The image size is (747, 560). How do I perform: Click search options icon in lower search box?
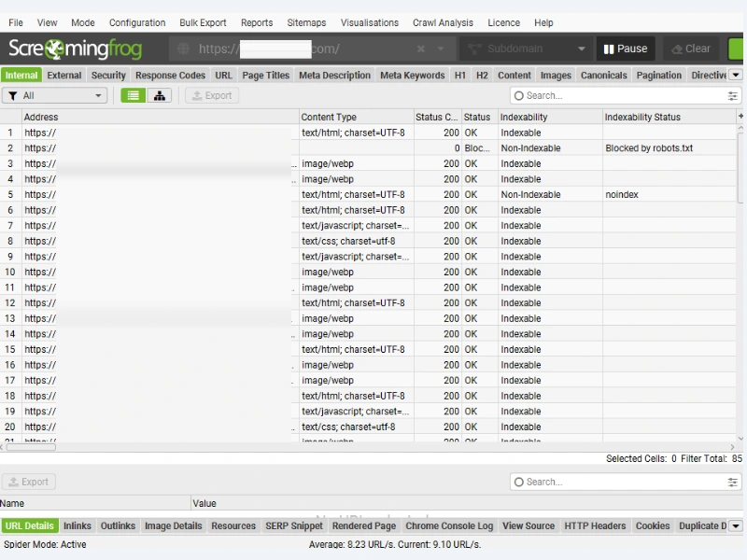pyautogui.click(x=732, y=482)
